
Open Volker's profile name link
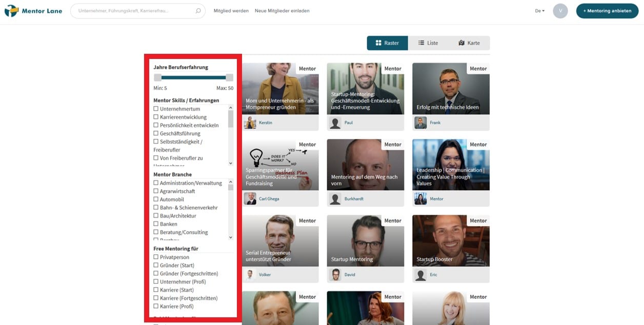(x=265, y=275)
